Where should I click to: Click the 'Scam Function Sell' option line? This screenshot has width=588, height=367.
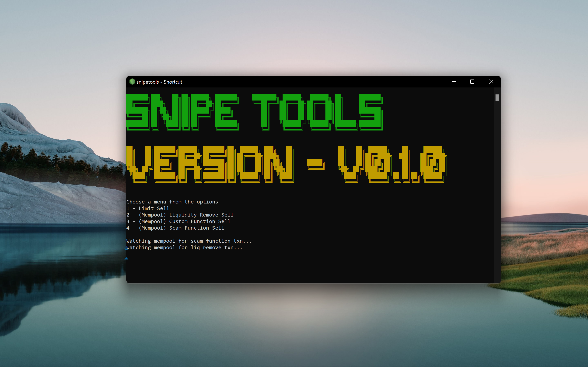[175, 228]
